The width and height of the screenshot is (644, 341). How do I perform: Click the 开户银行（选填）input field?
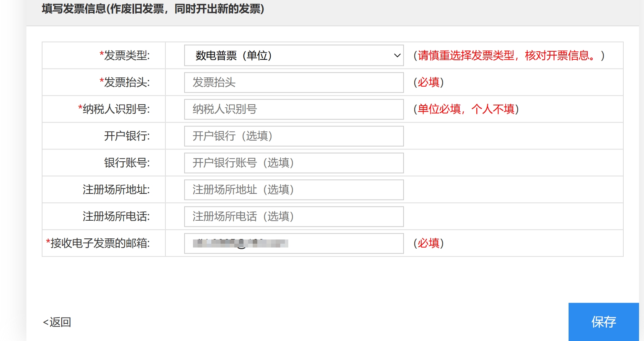294,136
